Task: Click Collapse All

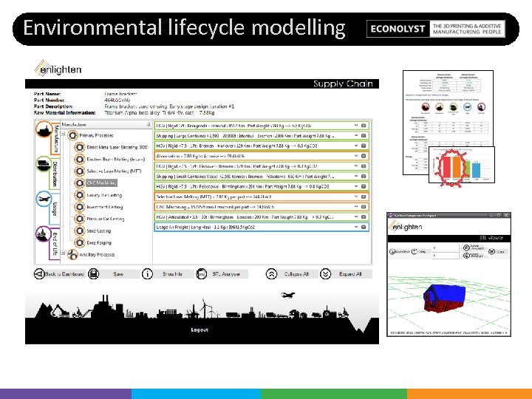Action: click(x=292, y=274)
